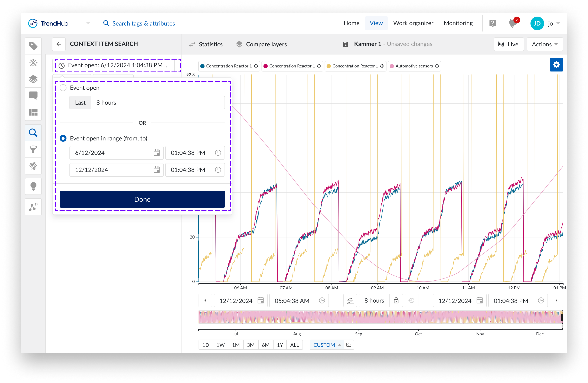Viewport: 588px width, 383px height.
Task: Toggle the Live mode button
Action: pyautogui.click(x=509, y=44)
